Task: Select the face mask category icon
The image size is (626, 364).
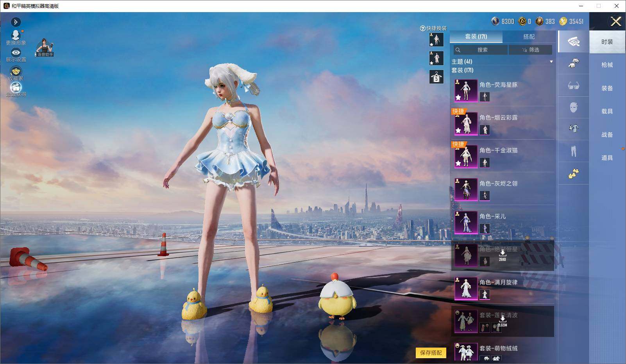Action: click(573, 107)
